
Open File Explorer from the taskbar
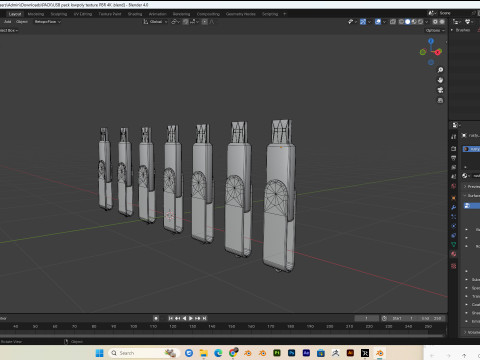[x=203, y=353]
